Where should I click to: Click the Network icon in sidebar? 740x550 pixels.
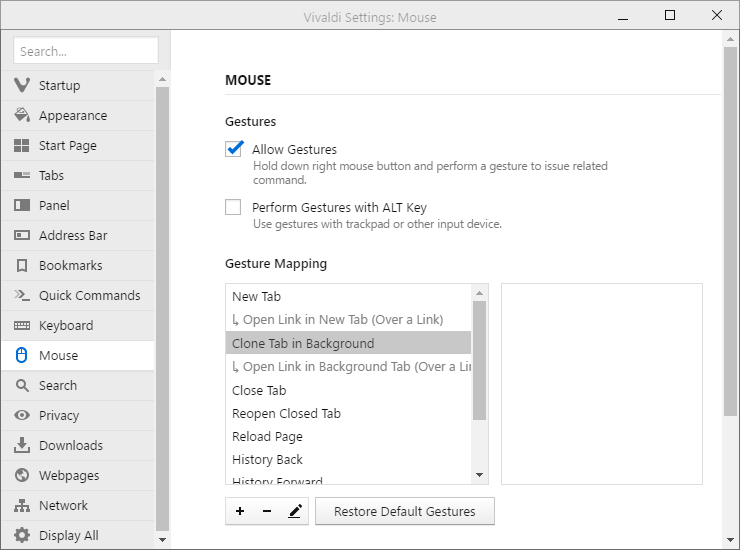(22, 505)
